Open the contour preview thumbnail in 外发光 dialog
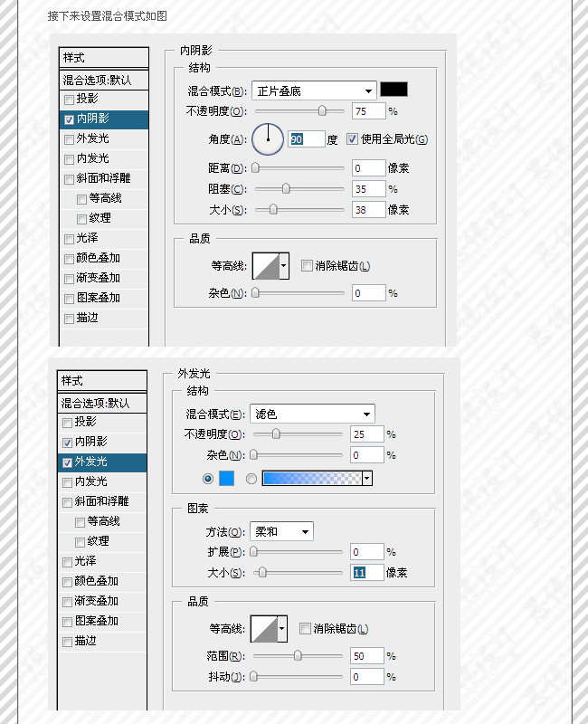This screenshot has height=724, width=588. pyautogui.click(x=264, y=629)
